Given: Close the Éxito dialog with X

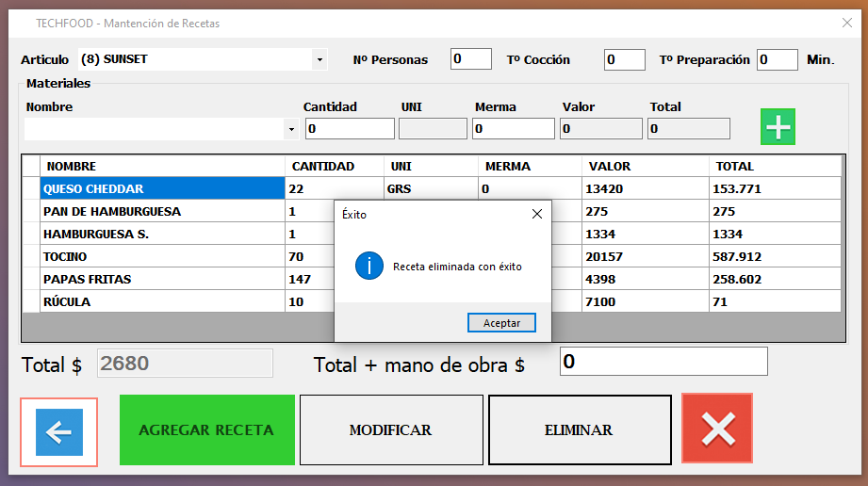Looking at the screenshot, I should pyautogui.click(x=537, y=214).
